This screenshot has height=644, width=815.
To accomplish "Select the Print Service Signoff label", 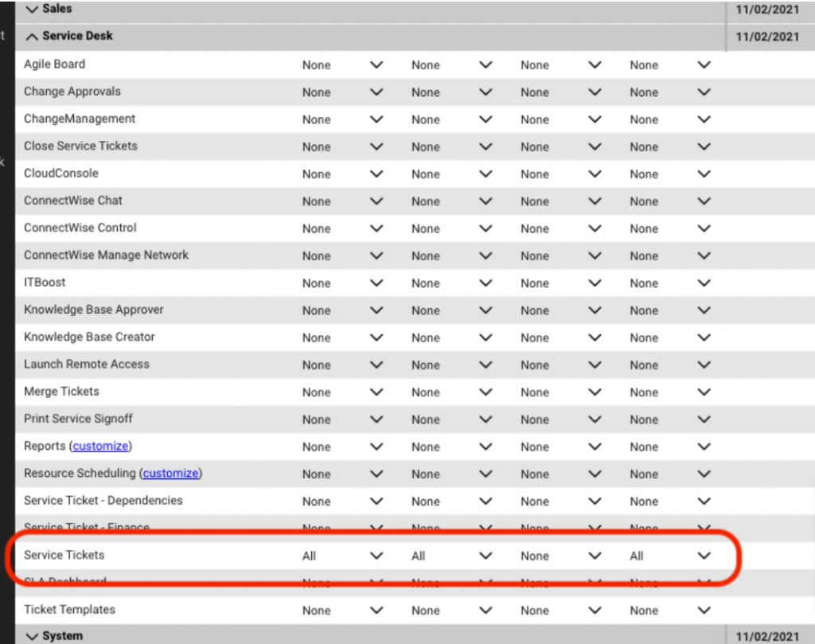I will coord(78,419).
